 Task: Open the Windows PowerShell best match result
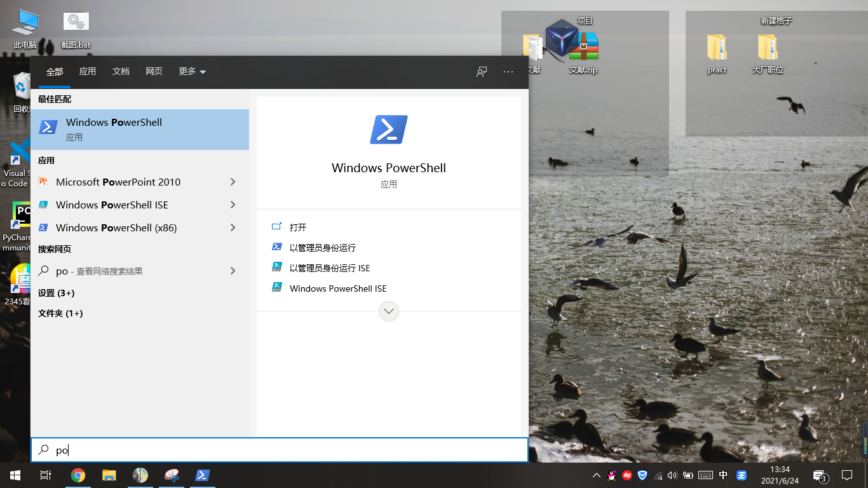140,130
